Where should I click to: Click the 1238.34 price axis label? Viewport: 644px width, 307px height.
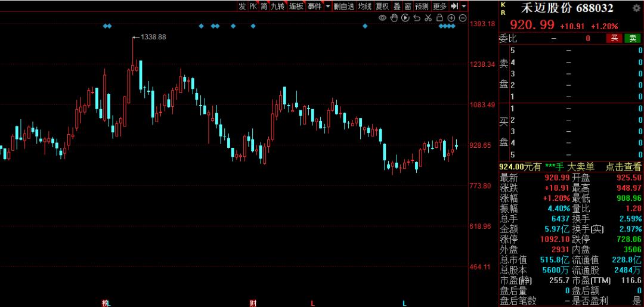point(482,64)
